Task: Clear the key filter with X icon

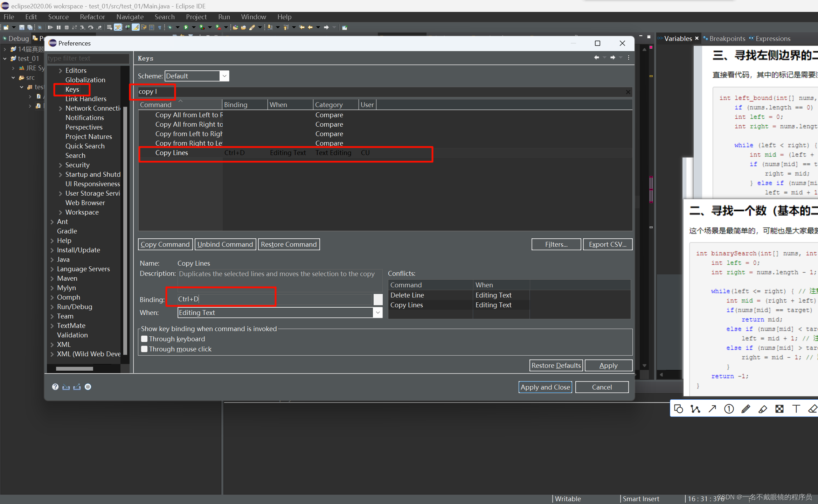Action: 628,92
